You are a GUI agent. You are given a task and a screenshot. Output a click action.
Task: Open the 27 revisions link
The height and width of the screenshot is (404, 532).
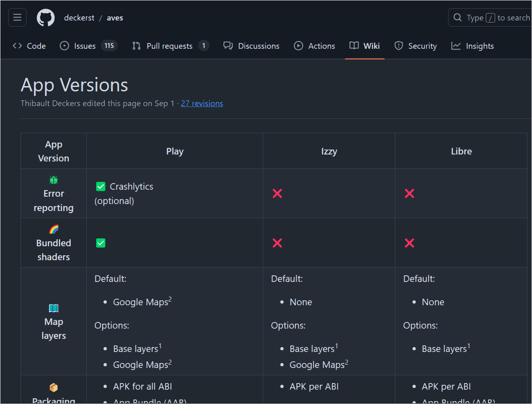(202, 103)
